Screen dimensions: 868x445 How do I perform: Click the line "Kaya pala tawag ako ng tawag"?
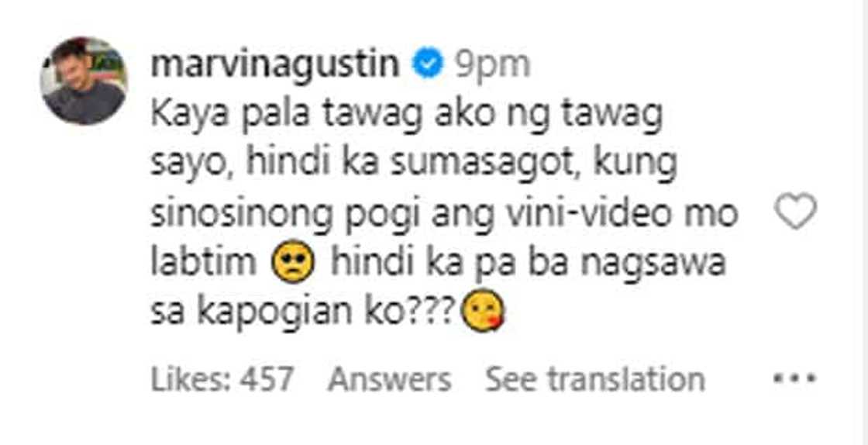coord(407,119)
